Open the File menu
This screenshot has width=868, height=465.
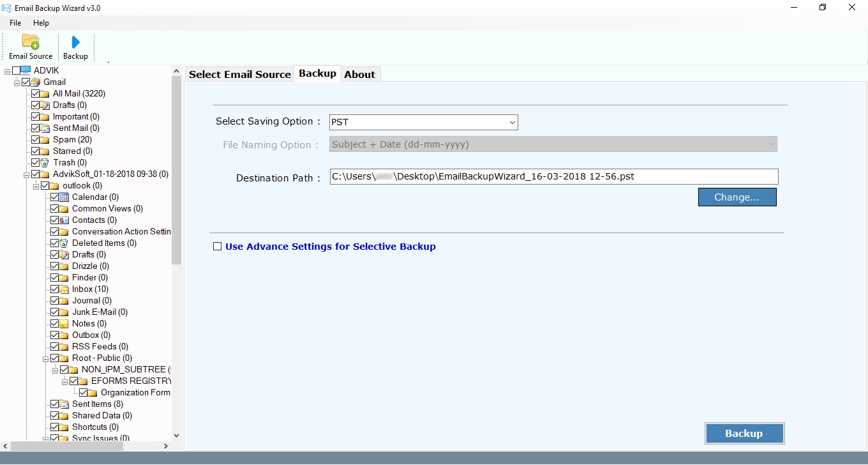coord(15,23)
